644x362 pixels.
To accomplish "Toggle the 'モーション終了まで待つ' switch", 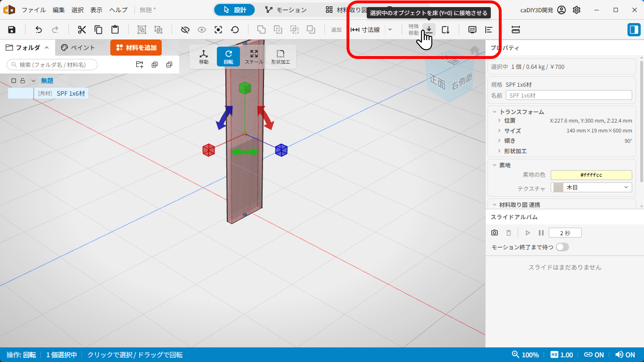I will pos(562,247).
